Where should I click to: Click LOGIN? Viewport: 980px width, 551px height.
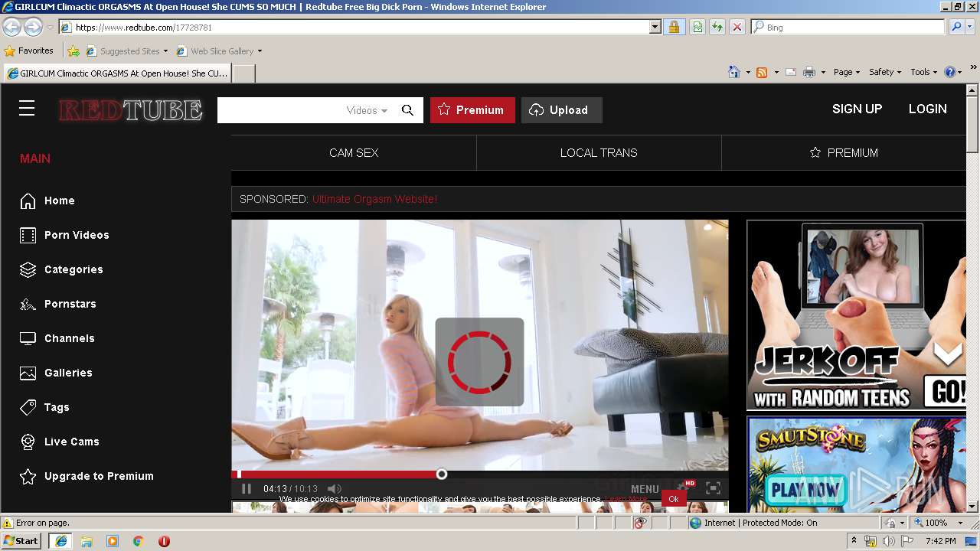(x=927, y=109)
